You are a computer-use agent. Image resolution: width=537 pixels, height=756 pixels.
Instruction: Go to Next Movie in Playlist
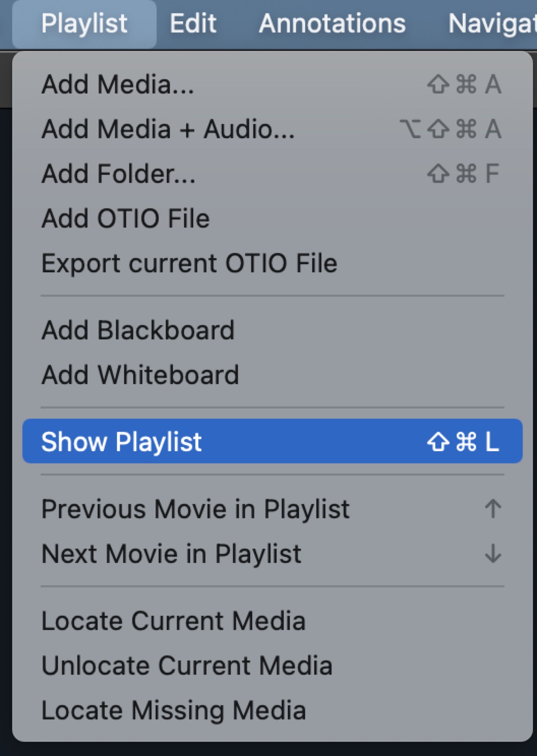point(171,554)
